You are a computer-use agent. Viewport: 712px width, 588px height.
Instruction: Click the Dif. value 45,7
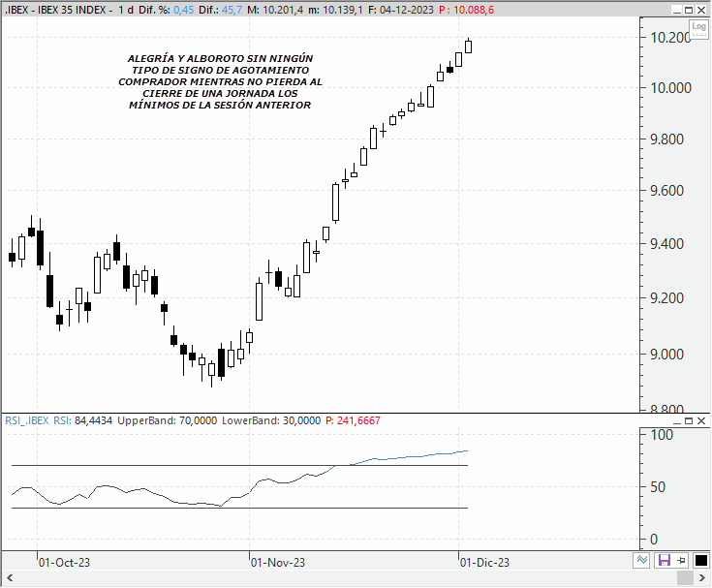tap(232, 10)
